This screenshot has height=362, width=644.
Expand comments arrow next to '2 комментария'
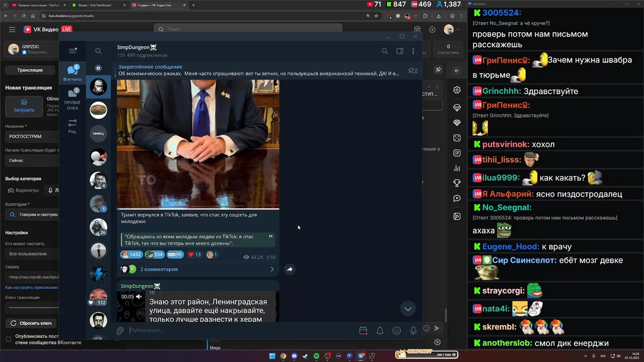tap(272, 269)
